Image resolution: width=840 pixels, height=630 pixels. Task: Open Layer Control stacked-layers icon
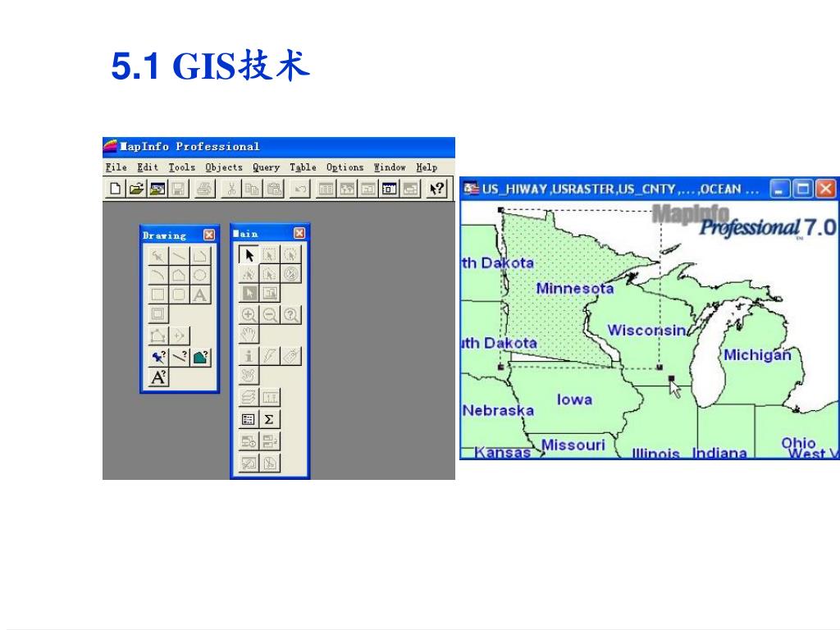coord(249,397)
